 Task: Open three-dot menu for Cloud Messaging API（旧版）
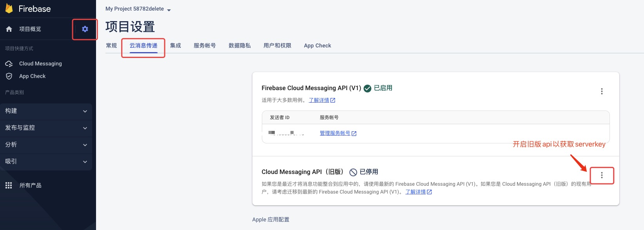[x=602, y=176]
